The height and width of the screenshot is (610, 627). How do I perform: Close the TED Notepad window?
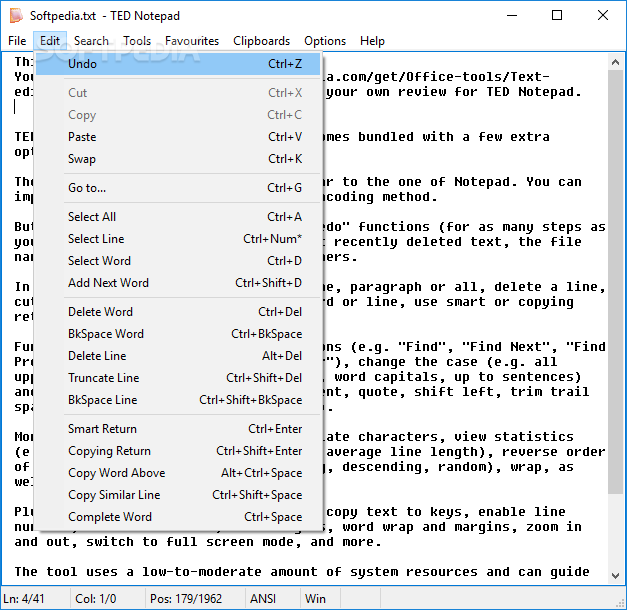[x=603, y=16]
